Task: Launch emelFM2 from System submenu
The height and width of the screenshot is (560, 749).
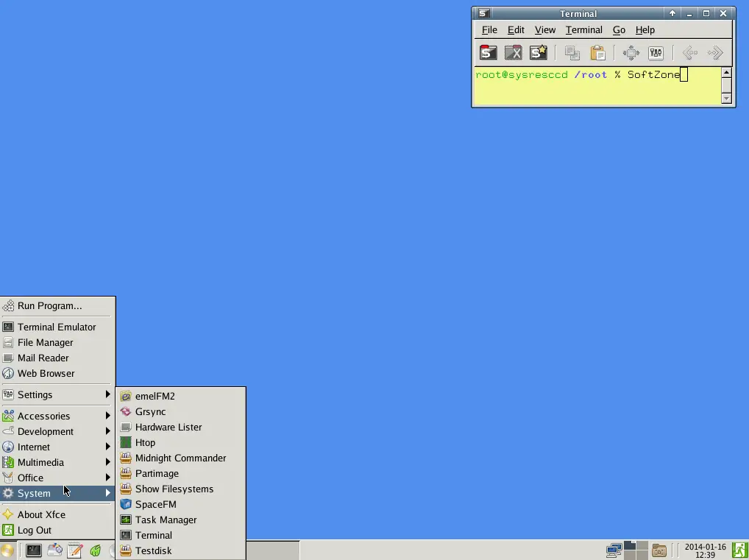Action: coord(181,396)
